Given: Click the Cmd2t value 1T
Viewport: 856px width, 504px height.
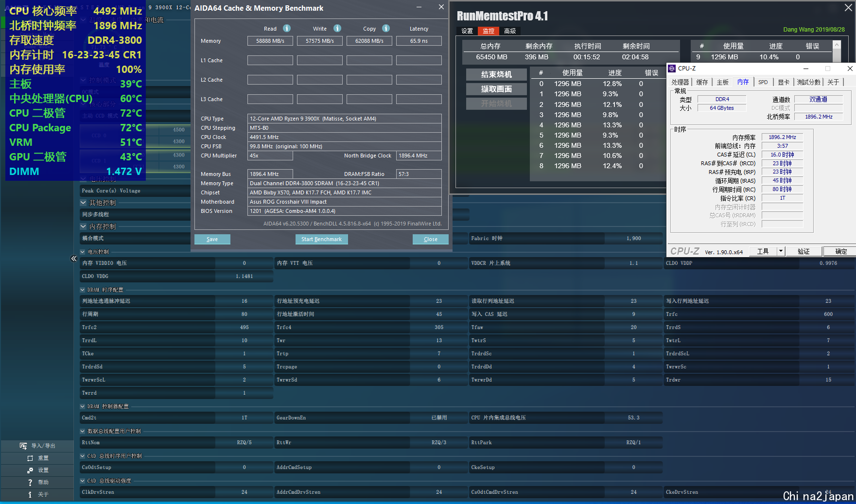Looking at the screenshot, I should point(244,417).
